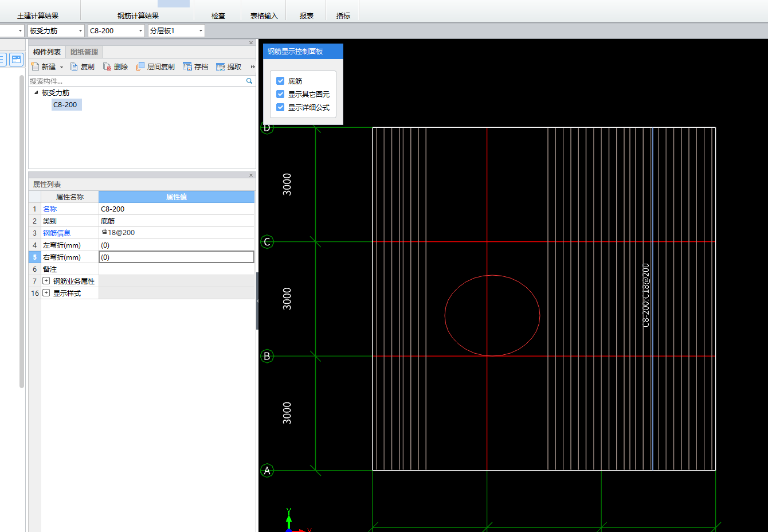Open the 检查 ribbon group
The width and height of the screenshot is (768, 532).
218,15
